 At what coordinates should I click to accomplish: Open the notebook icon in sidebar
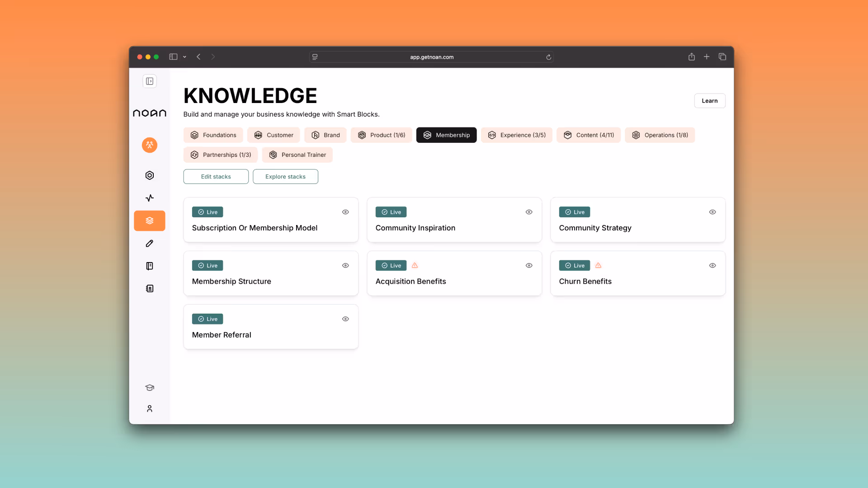click(150, 266)
